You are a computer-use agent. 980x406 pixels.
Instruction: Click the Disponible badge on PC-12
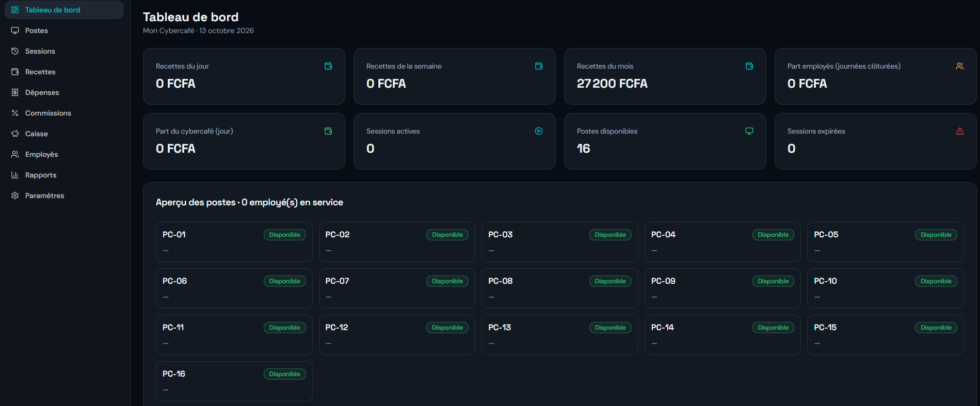click(447, 328)
